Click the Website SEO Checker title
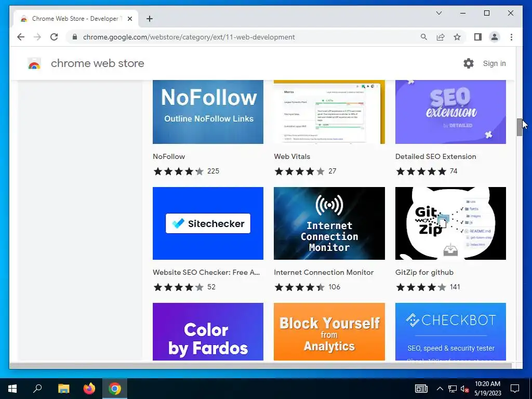Image resolution: width=532 pixels, height=399 pixels. pyautogui.click(x=206, y=272)
